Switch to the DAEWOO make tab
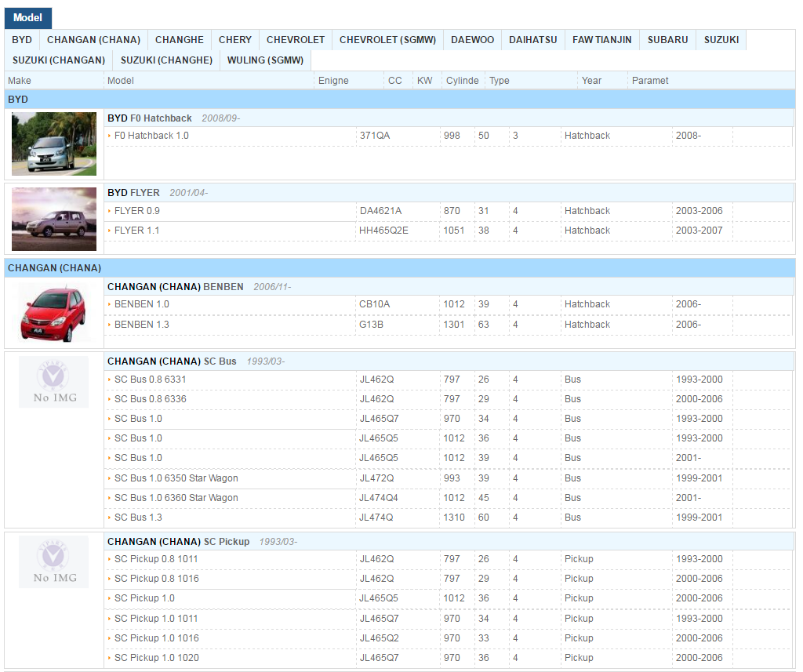Screen dimensions: 803x672 tap(472, 40)
